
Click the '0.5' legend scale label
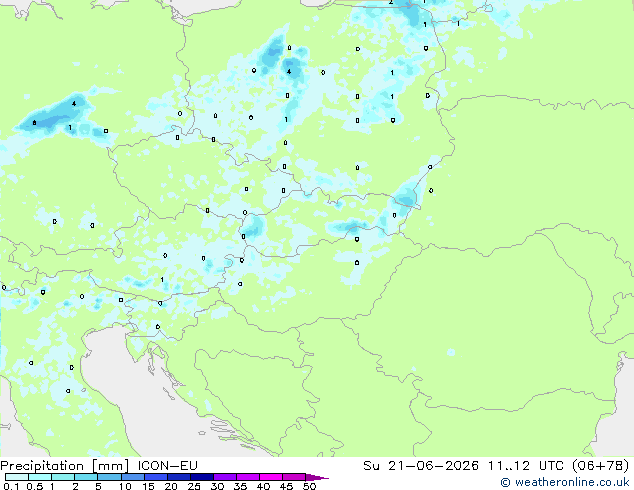pos(35,486)
